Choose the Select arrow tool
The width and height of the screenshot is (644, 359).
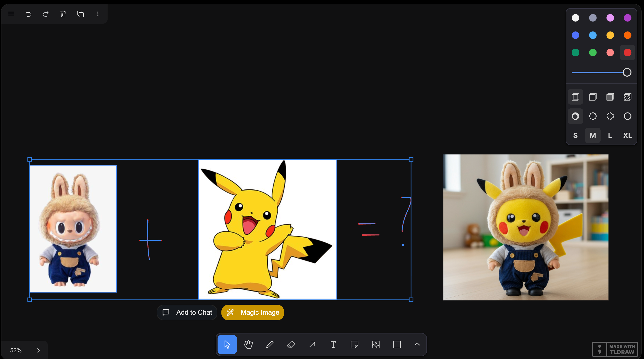(227, 345)
